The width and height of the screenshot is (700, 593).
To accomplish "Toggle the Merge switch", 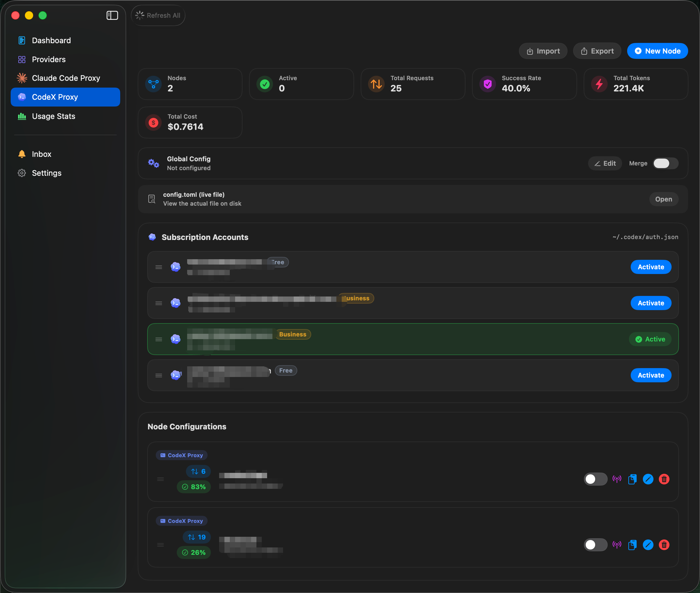I will click(665, 163).
